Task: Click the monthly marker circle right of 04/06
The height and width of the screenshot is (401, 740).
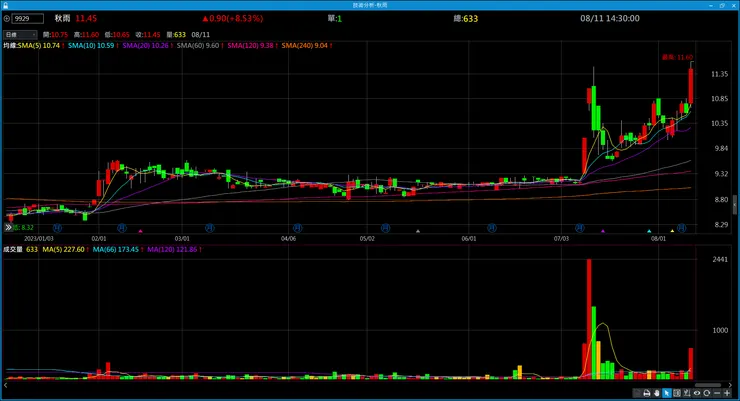Action: coord(297,228)
